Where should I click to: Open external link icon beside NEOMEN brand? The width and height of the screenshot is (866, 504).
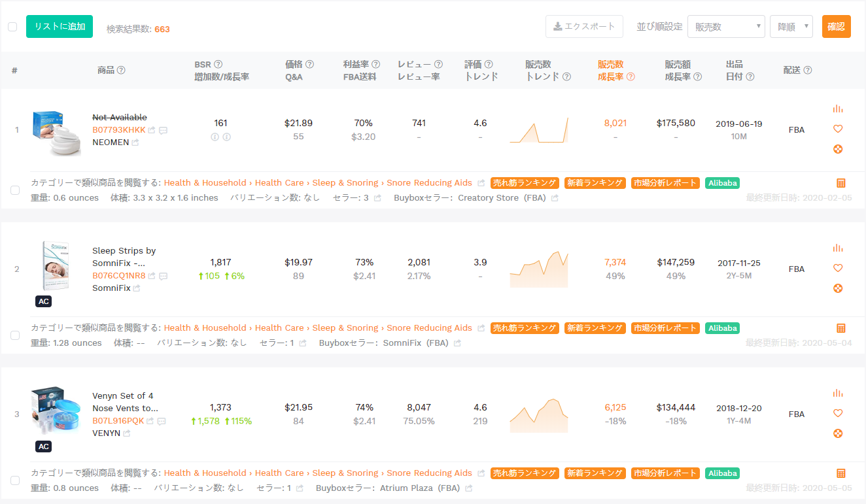click(135, 143)
